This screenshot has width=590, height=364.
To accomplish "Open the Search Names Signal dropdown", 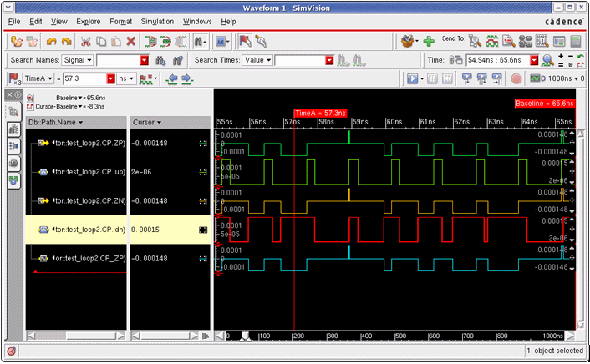I will (76, 60).
